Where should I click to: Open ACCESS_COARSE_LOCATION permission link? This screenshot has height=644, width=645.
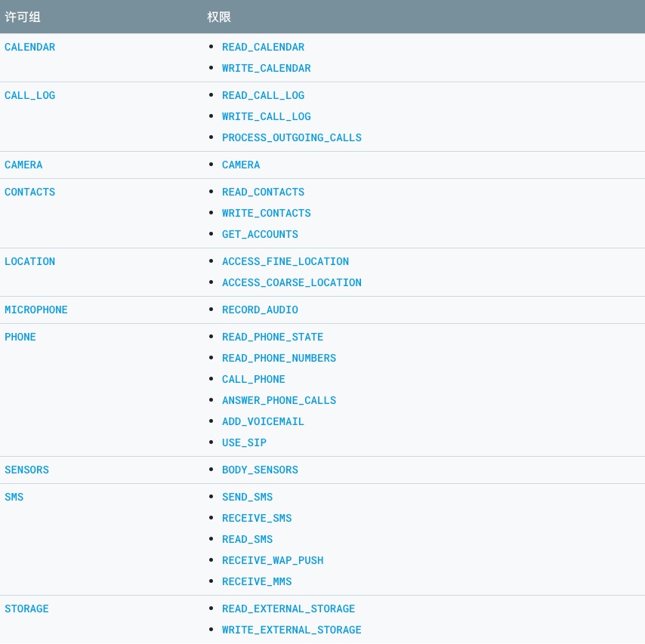click(292, 282)
